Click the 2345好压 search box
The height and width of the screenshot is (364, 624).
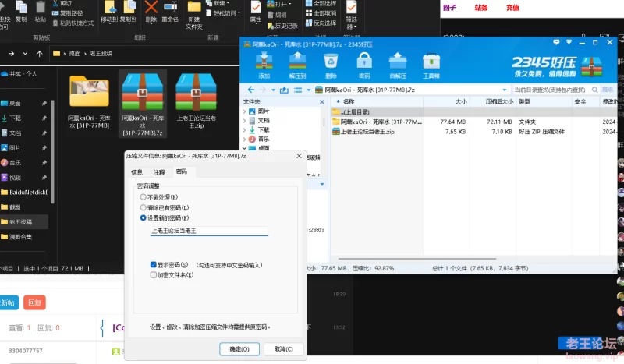click(x=556, y=90)
